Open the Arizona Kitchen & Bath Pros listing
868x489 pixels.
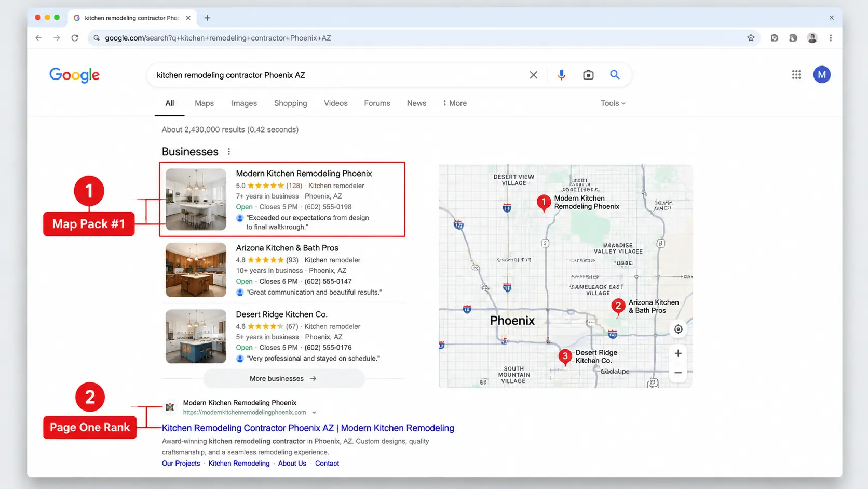click(x=287, y=248)
